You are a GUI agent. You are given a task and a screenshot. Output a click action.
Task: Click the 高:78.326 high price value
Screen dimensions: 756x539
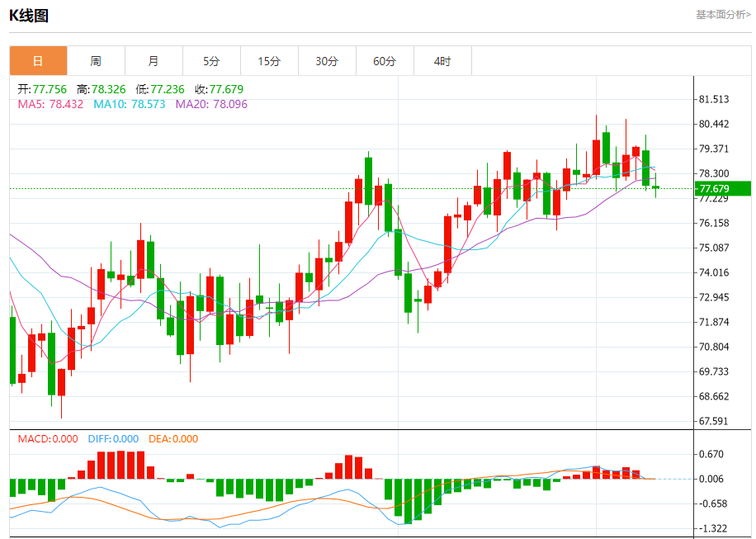point(102,89)
